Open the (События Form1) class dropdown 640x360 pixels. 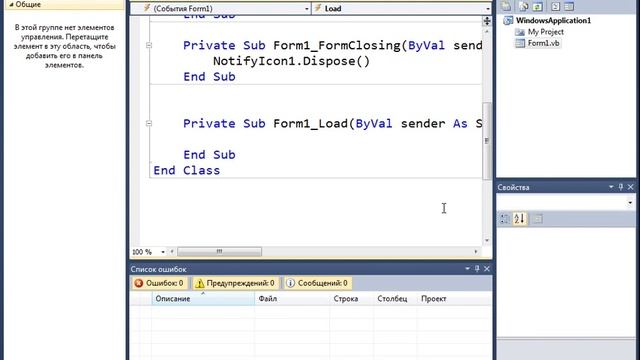click(307, 9)
